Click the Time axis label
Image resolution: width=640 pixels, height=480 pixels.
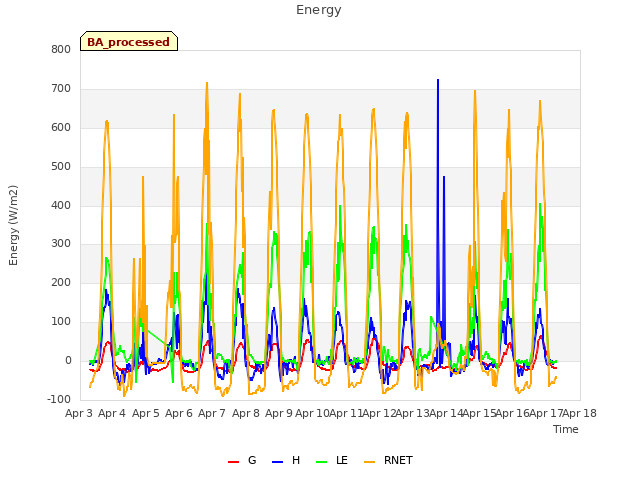(x=566, y=429)
